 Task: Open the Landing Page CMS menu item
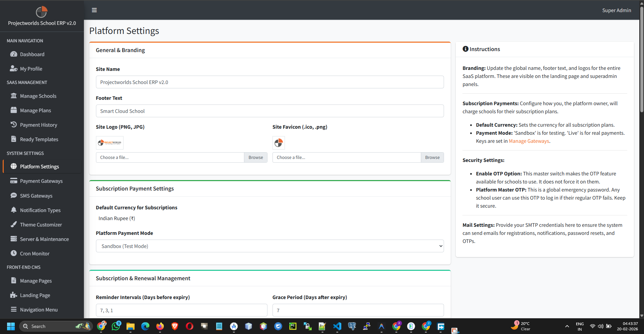35,295
